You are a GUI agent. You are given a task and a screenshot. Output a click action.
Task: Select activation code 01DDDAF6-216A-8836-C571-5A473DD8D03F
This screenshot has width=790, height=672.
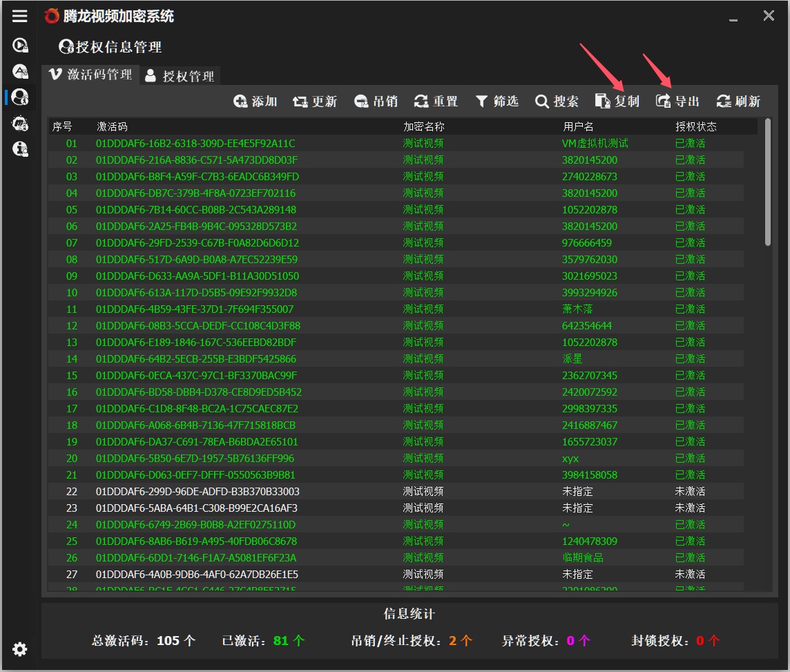coord(197,160)
